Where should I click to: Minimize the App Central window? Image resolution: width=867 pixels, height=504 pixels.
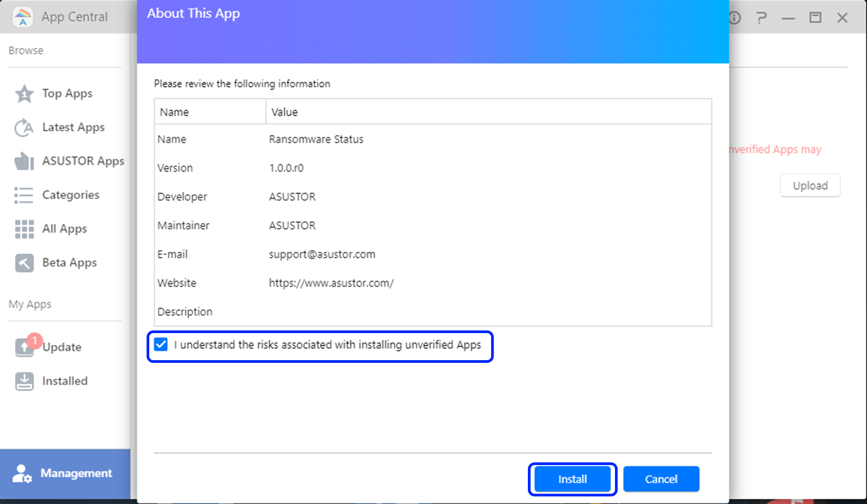tap(789, 18)
